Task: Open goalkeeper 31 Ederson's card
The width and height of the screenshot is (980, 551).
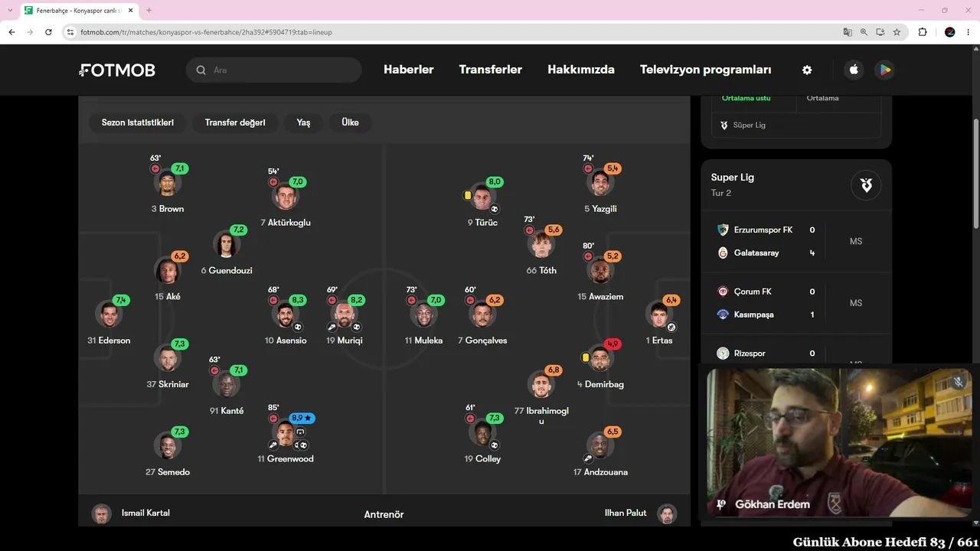Action: pyautogui.click(x=109, y=321)
